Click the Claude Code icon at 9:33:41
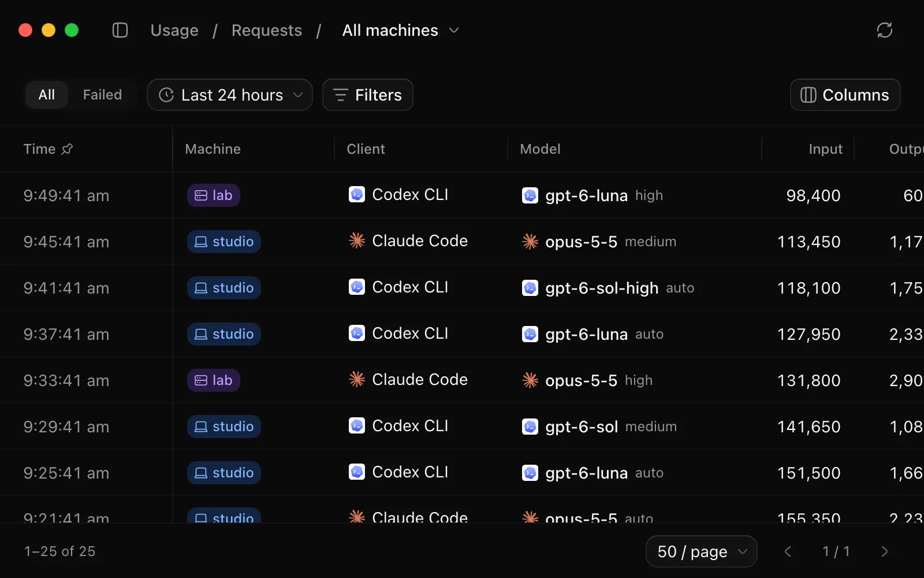Image resolution: width=924 pixels, height=578 pixels. (357, 379)
